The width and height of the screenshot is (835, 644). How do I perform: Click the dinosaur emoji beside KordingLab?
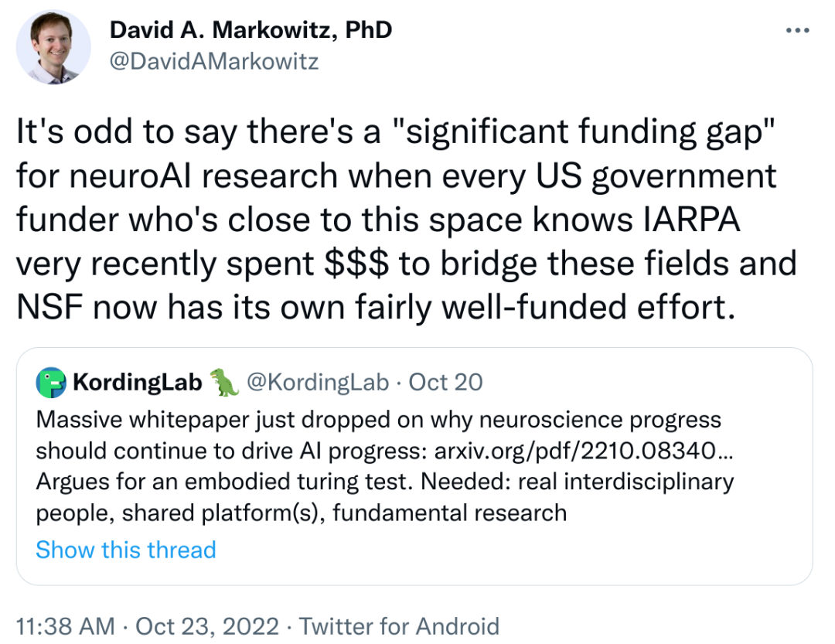[x=224, y=382]
